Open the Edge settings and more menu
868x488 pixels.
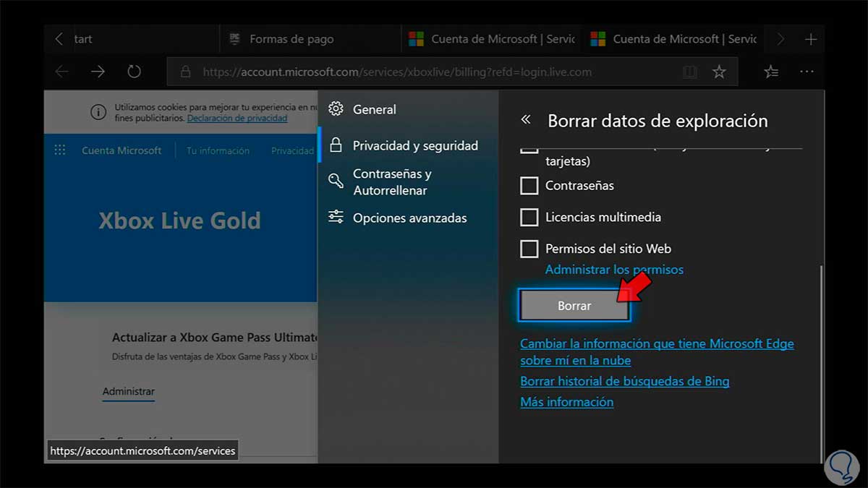coord(807,72)
